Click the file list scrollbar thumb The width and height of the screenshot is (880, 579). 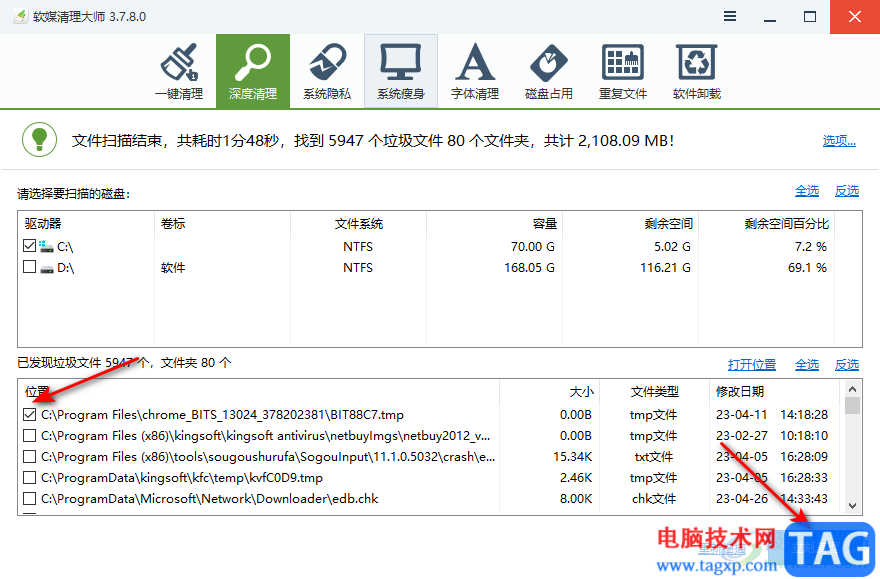(x=852, y=405)
